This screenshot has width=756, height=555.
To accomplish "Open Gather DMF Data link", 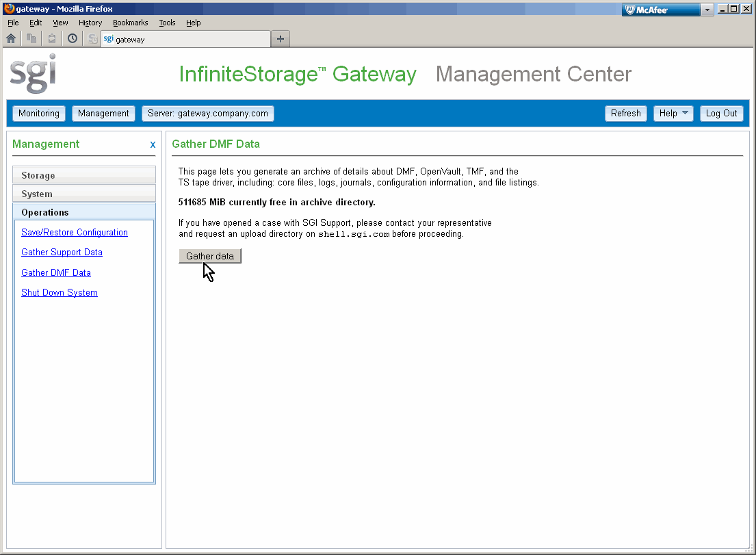I will pos(56,272).
